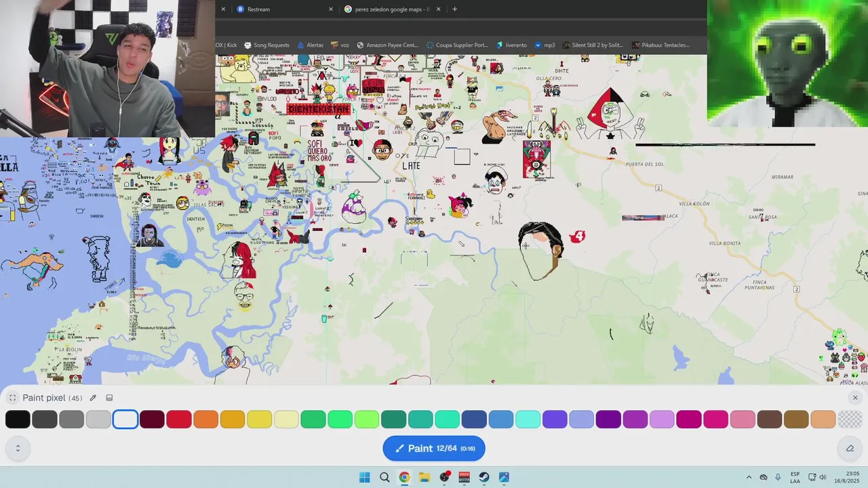Open the eyedropper color picker beside Paint pixel

coord(93,398)
